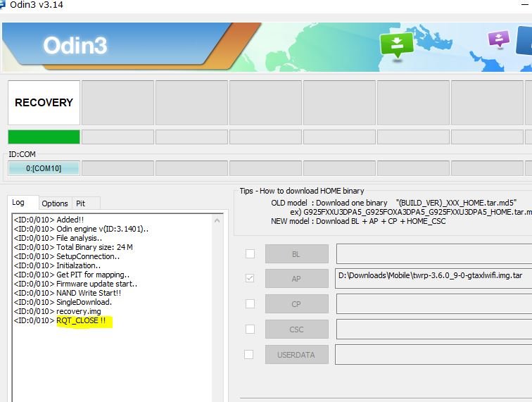Click the 'Added!!' log line
Screen dimensions: 532x402
click(49, 220)
